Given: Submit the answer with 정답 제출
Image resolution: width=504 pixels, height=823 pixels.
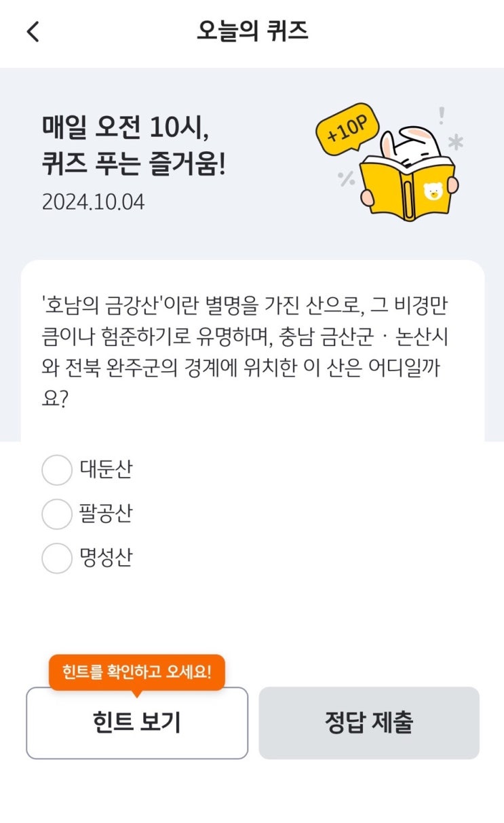Looking at the screenshot, I should pos(369,723).
